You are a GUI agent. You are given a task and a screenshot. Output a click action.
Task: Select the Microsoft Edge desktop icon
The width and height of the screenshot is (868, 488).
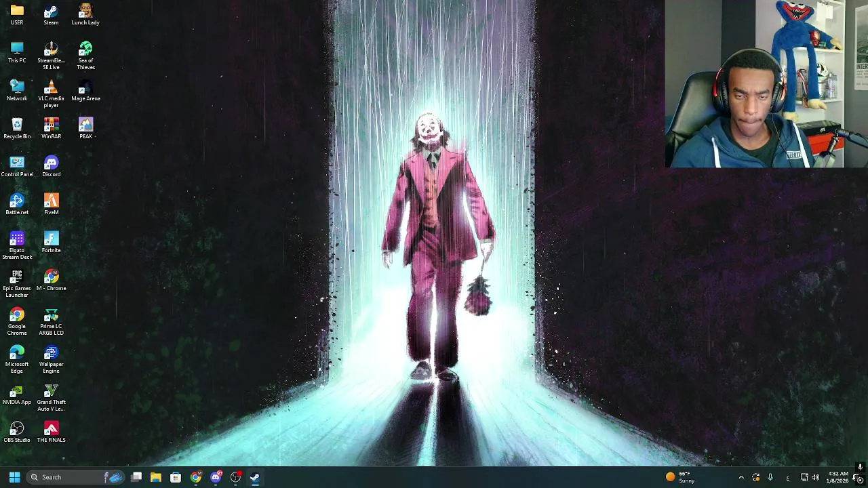tap(17, 360)
